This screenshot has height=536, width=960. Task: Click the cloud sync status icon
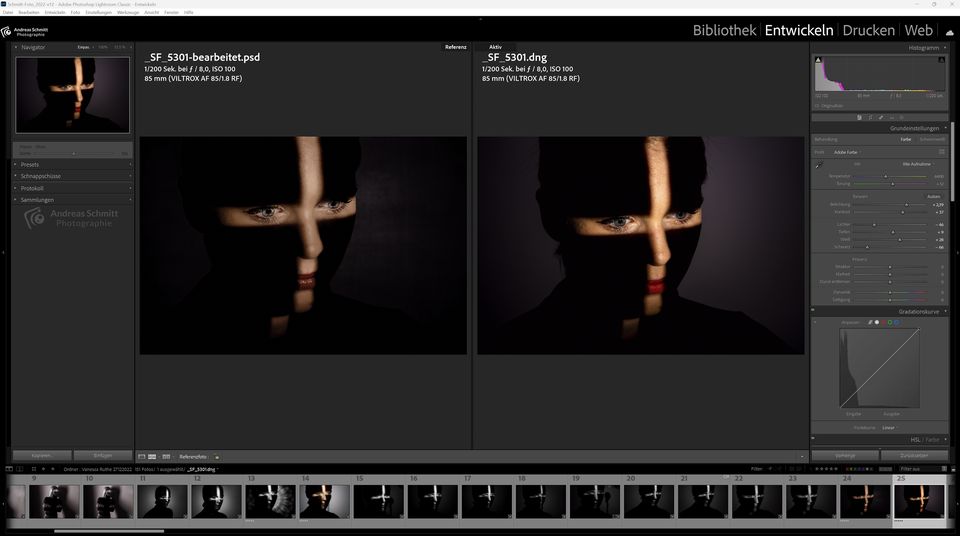coord(950,32)
